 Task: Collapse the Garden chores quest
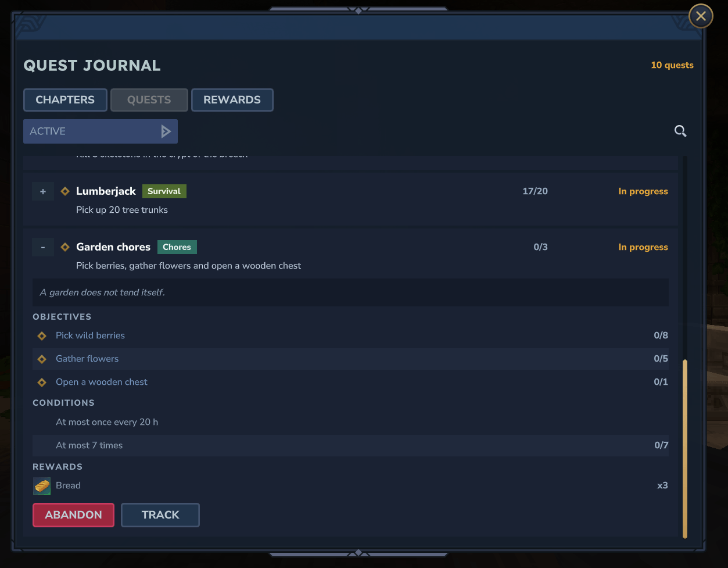(x=43, y=247)
